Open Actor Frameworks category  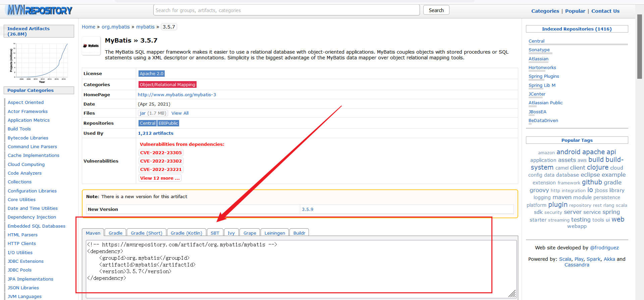(28, 111)
